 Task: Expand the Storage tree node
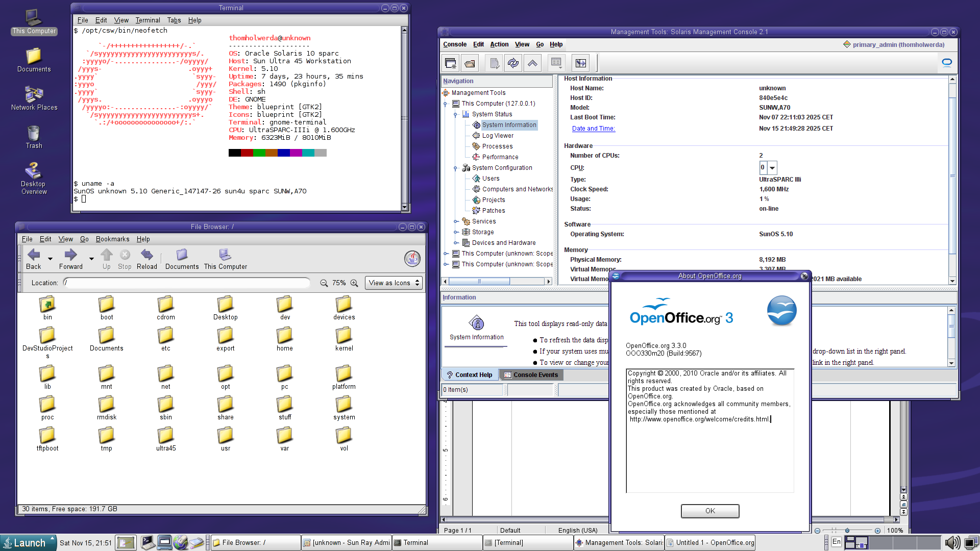(x=455, y=232)
